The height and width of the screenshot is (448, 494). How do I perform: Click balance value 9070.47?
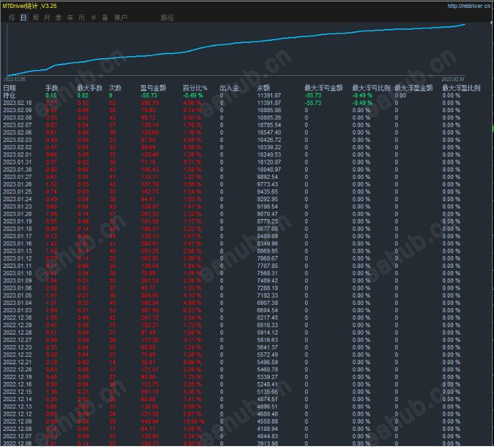(267, 214)
